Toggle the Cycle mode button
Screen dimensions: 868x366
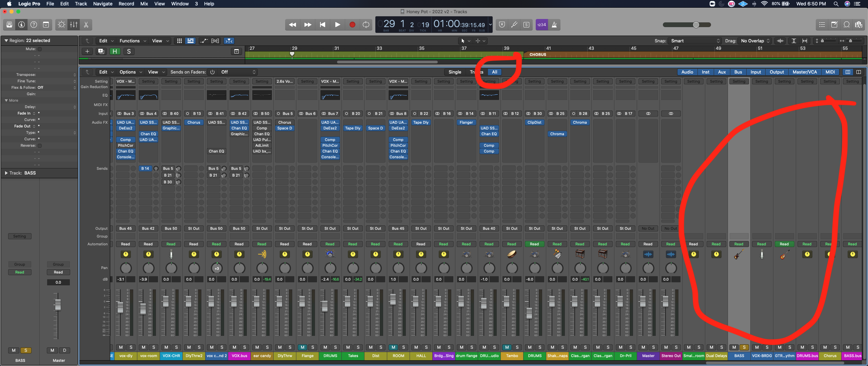coord(366,25)
